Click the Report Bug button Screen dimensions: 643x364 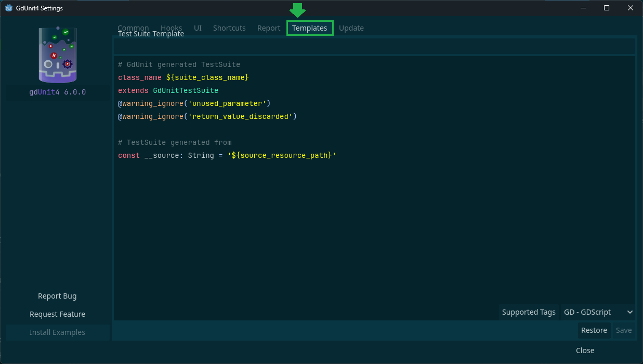pos(57,296)
